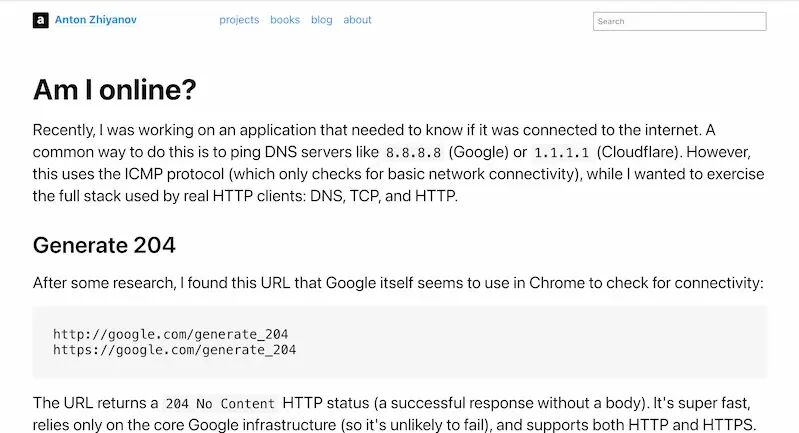Open the about page

pyautogui.click(x=357, y=20)
